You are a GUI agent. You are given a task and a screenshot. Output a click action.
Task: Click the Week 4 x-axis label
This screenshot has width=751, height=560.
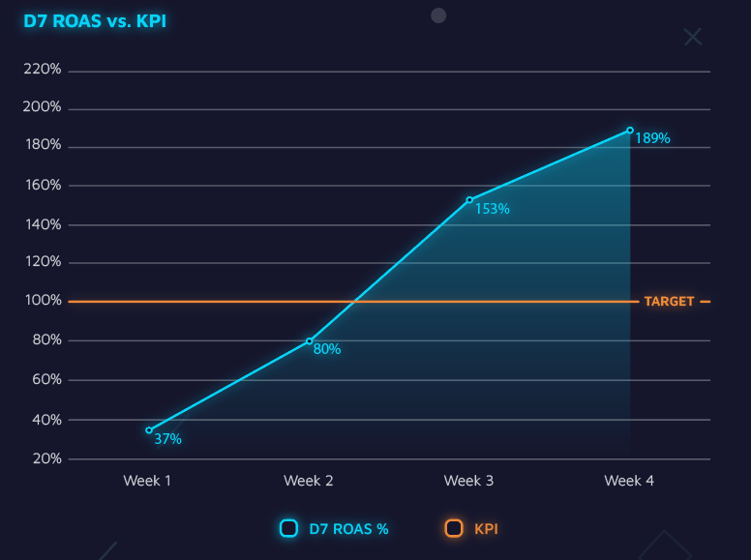629,481
